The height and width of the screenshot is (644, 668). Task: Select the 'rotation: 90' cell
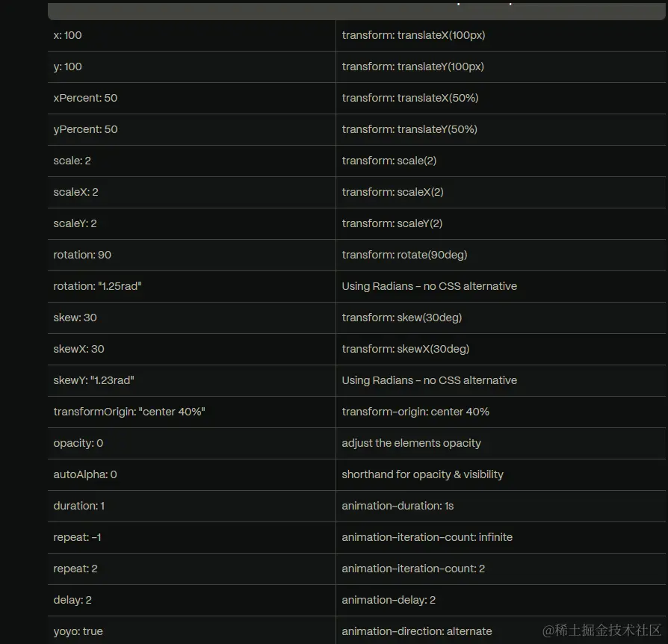coord(191,255)
